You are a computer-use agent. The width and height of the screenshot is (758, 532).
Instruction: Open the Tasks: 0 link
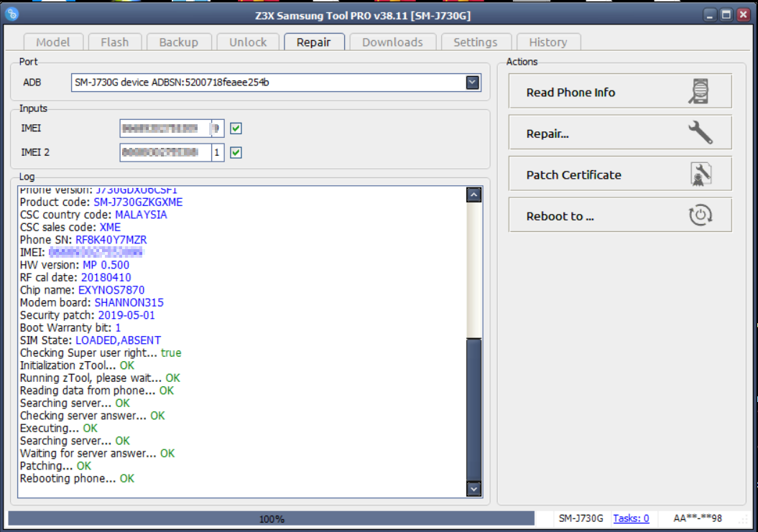click(x=631, y=518)
